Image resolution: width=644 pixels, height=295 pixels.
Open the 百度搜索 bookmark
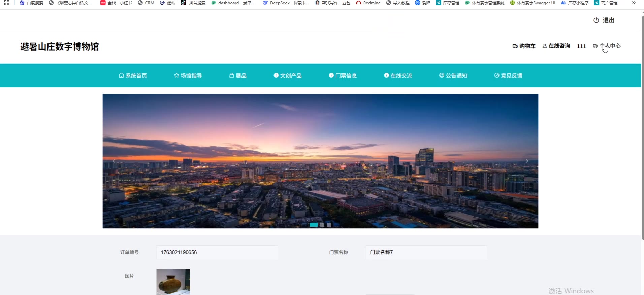[31, 3]
